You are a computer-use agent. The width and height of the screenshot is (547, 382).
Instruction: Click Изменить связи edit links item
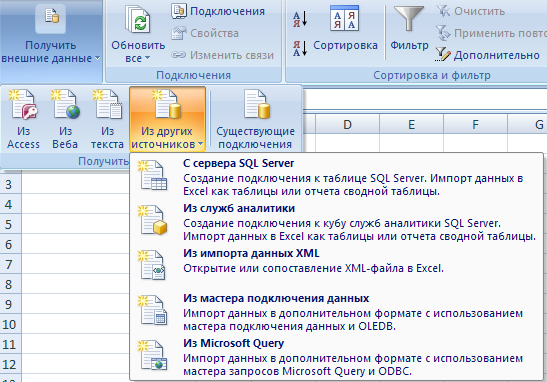tap(223, 55)
